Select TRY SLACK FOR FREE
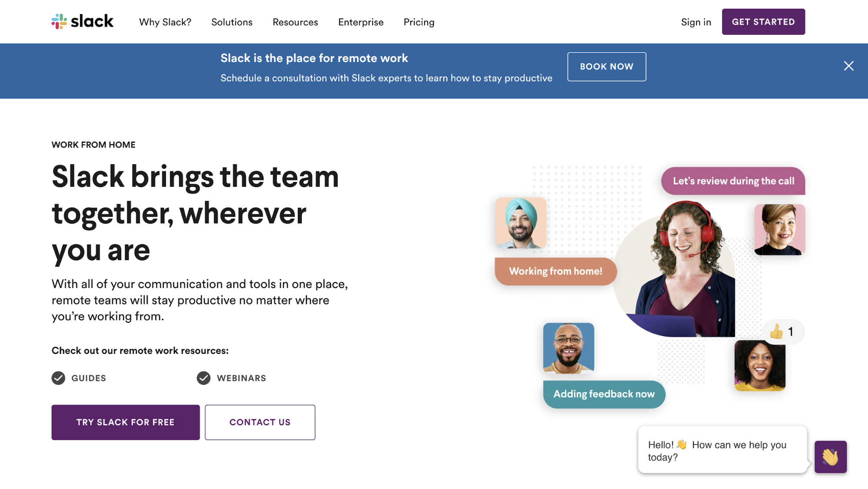The width and height of the screenshot is (868, 489). [125, 422]
